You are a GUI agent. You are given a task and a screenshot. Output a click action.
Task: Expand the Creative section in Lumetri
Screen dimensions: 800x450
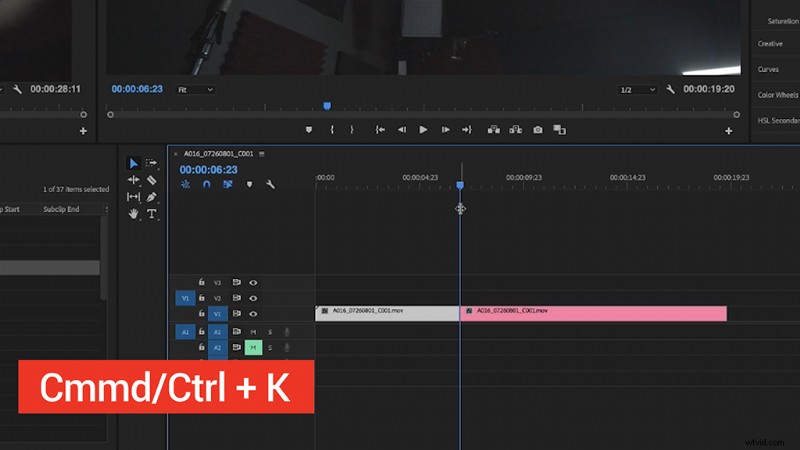click(770, 44)
